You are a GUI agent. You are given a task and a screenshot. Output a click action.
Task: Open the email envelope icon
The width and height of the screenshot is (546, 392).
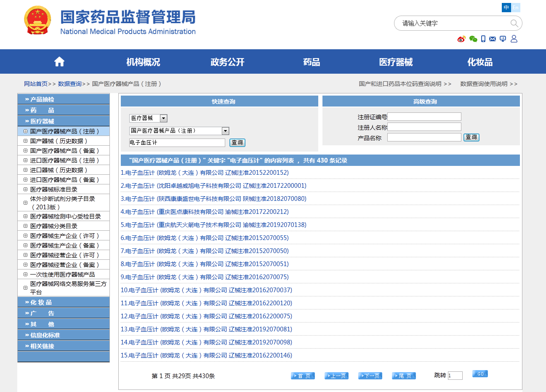coord(493,39)
